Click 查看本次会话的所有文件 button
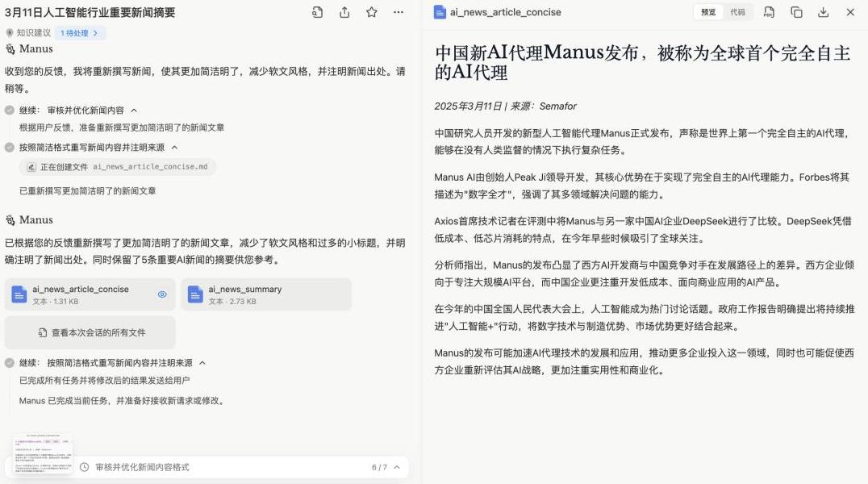The image size is (868, 484). coord(90,333)
